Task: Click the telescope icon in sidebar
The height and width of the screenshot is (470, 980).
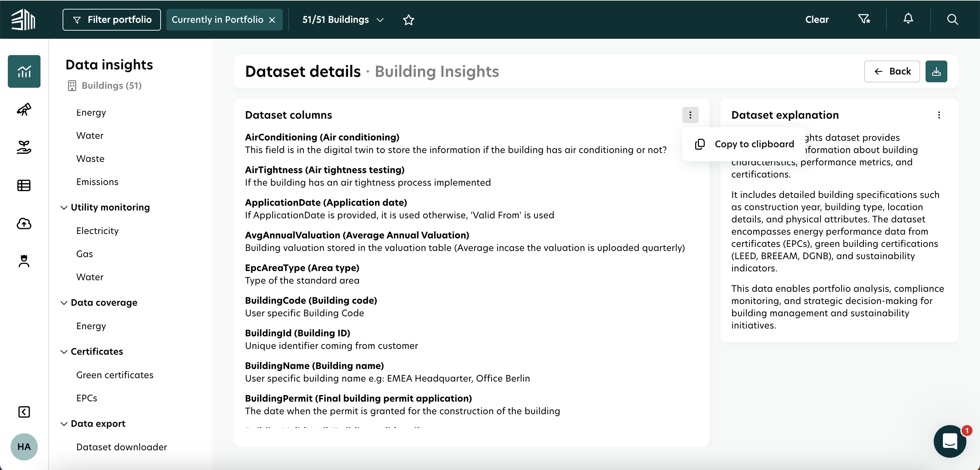Action: click(24, 109)
